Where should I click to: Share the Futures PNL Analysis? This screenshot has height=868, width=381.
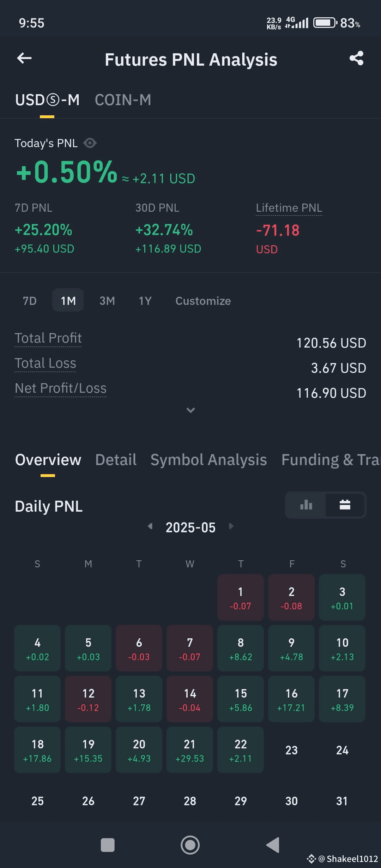[x=356, y=58]
